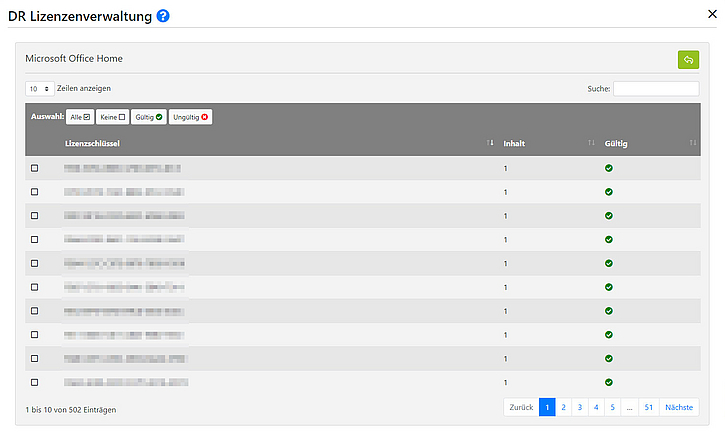Screen dimensions: 725x443
Task: Click the green valid icon in first row
Action: pyautogui.click(x=608, y=168)
